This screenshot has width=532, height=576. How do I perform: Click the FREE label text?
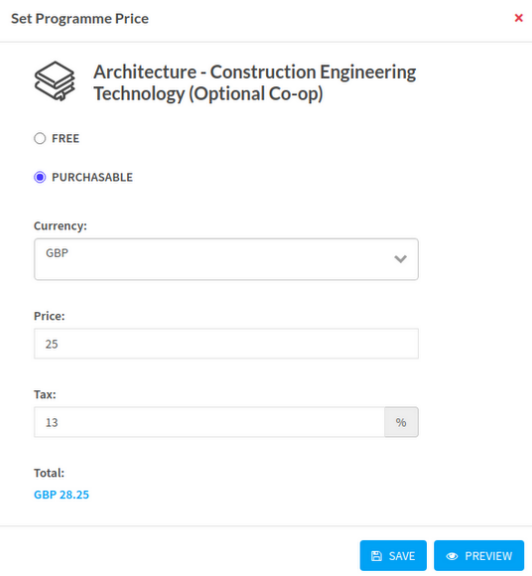click(65, 138)
